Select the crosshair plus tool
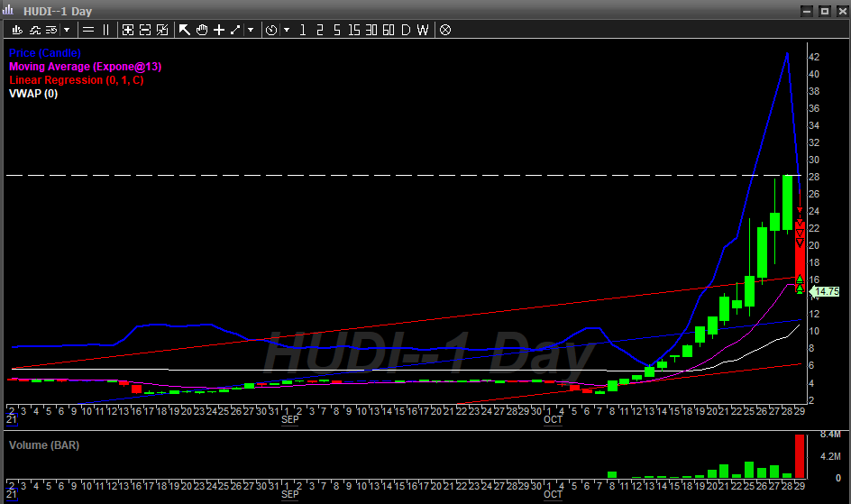851x504 pixels. [x=219, y=30]
